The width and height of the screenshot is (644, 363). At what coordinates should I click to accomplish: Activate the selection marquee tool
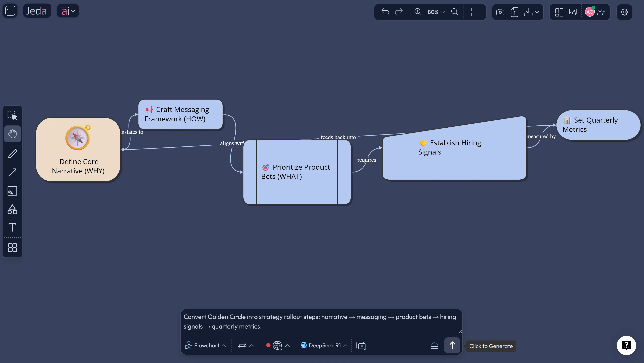pyautogui.click(x=12, y=115)
